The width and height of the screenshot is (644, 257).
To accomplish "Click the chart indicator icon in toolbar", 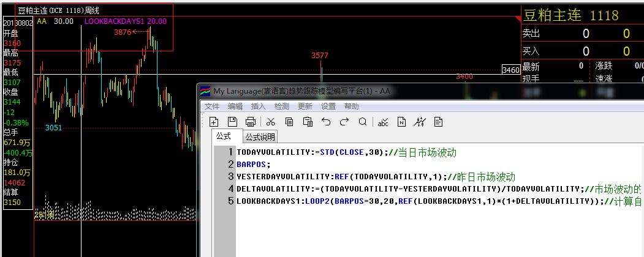I will [x=419, y=122].
